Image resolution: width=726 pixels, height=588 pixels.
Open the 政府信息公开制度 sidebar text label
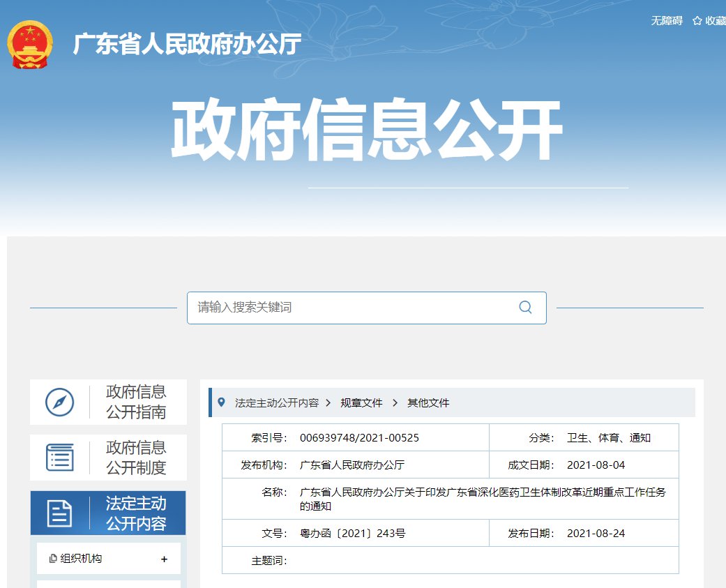tap(136, 457)
